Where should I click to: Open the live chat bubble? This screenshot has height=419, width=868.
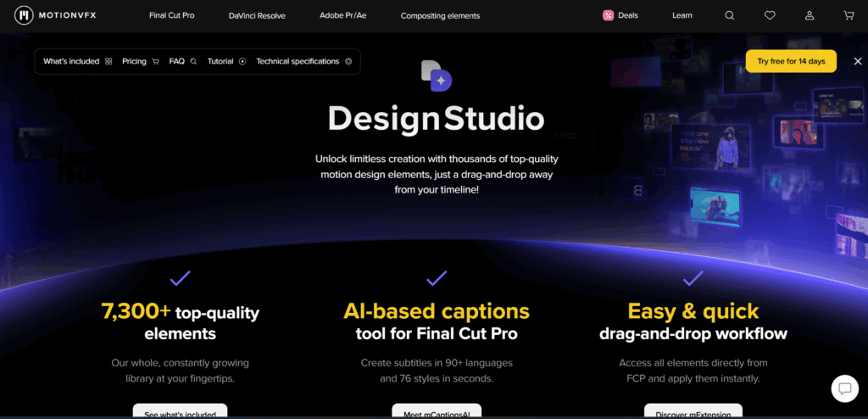[x=844, y=389]
